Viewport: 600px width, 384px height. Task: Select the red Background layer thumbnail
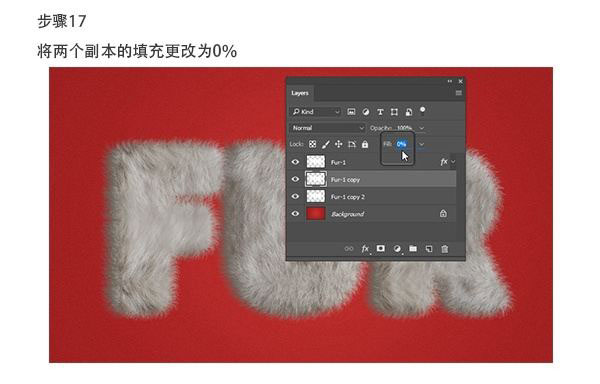pos(316,213)
